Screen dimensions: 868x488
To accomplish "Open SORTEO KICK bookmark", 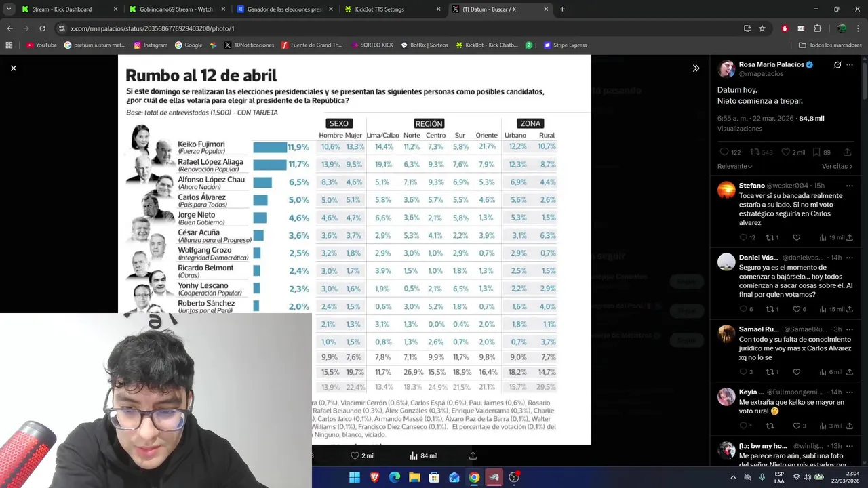I will (372, 45).
